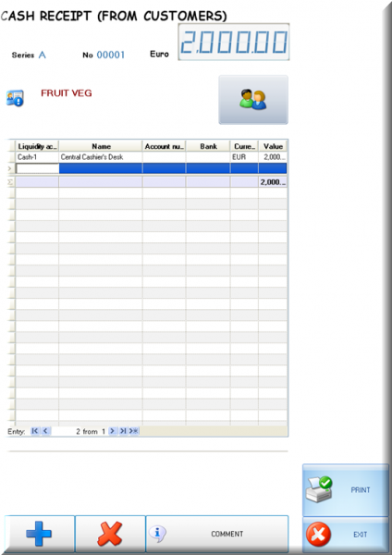Image resolution: width=392 pixels, height=555 pixels.
Task: Select the Central Cashier's Desk cell
Action: [101, 157]
